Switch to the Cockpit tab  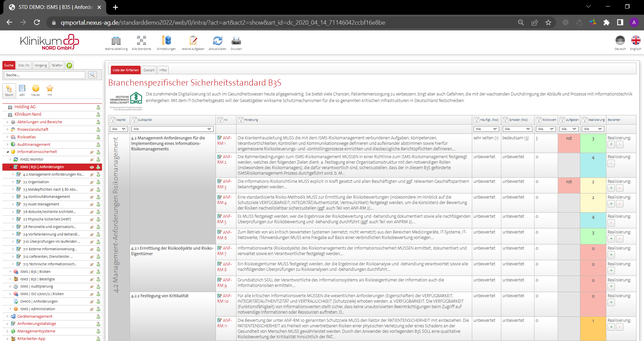click(149, 70)
